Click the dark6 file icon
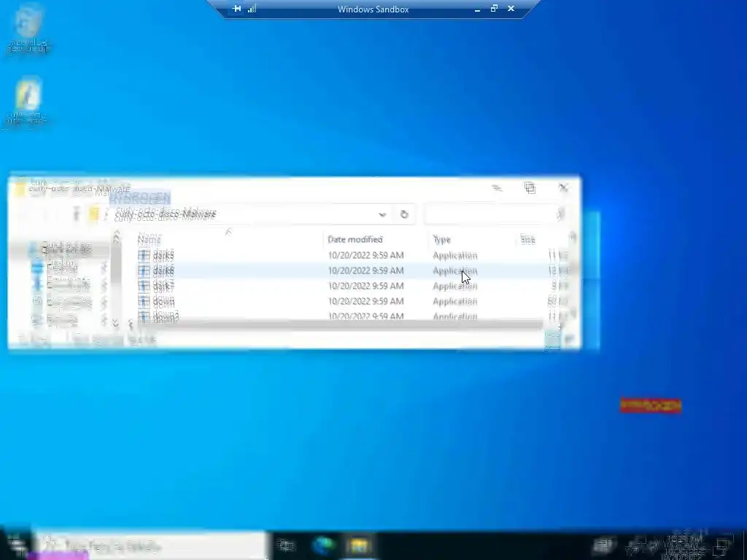Image resolution: width=747 pixels, height=560 pixels. coord(144,271)
